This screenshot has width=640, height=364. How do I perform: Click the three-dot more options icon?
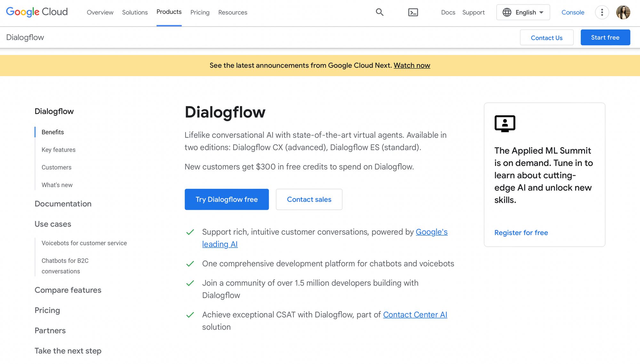click(602, 12)
